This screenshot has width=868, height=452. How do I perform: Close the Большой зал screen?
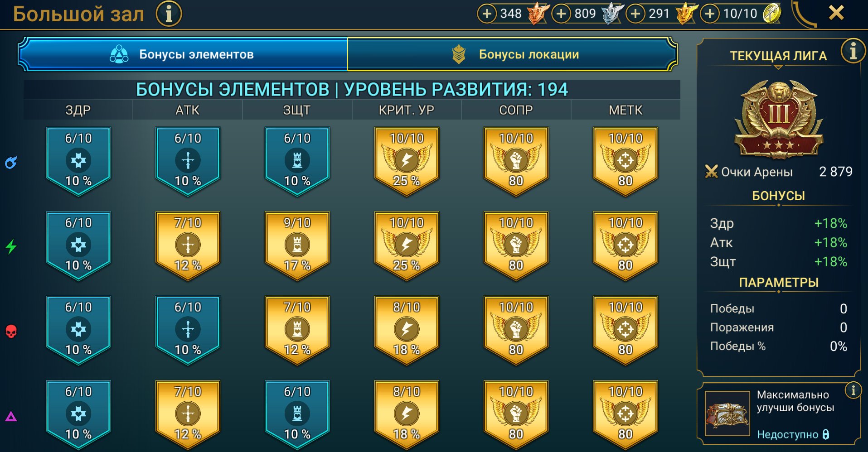tap(836, 13)
